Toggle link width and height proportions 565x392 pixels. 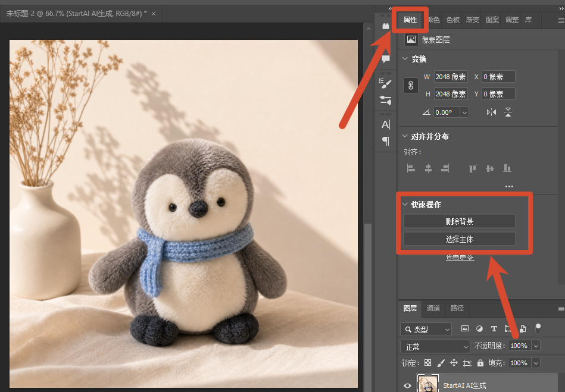click(411, 86)
